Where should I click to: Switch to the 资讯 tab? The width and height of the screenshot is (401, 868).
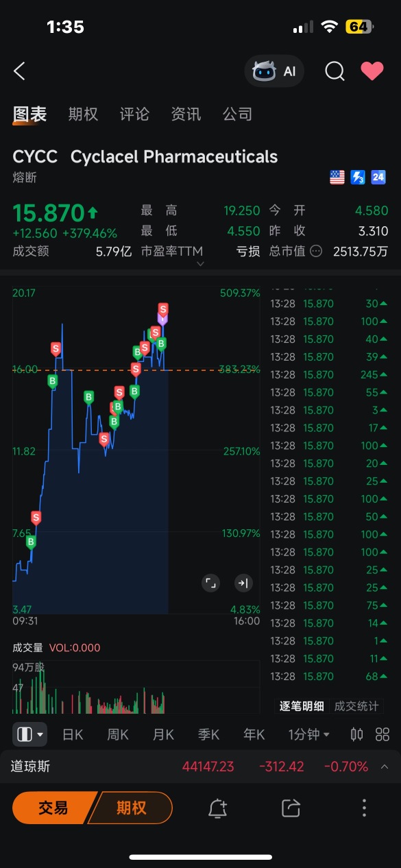[x=186, y=114]
